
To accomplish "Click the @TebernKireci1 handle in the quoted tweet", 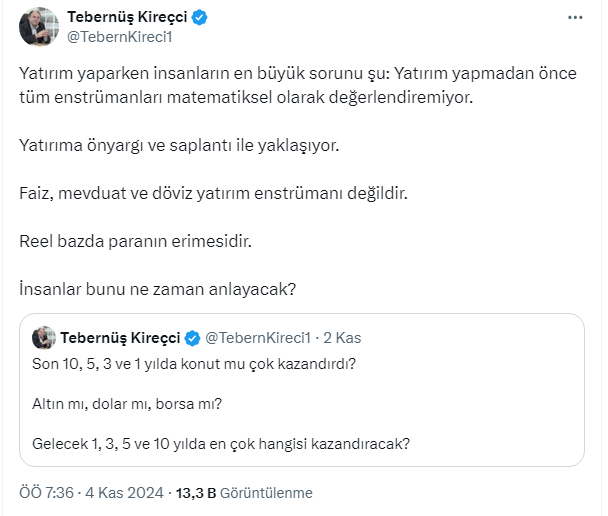I will coord(259,337).
